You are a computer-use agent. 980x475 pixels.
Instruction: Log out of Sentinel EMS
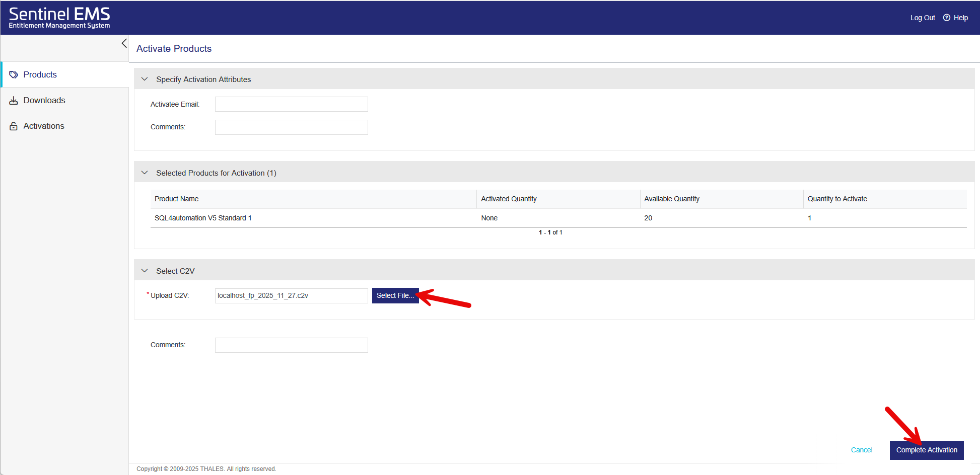tap(923, 18)
